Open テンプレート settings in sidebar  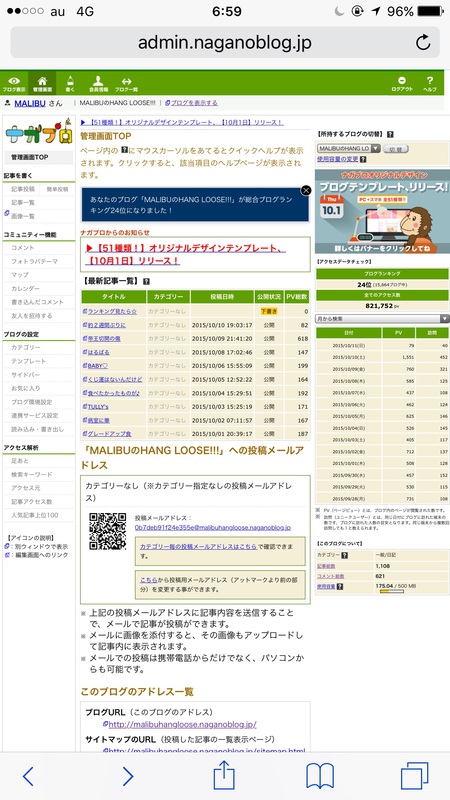(x=29, y=361)
